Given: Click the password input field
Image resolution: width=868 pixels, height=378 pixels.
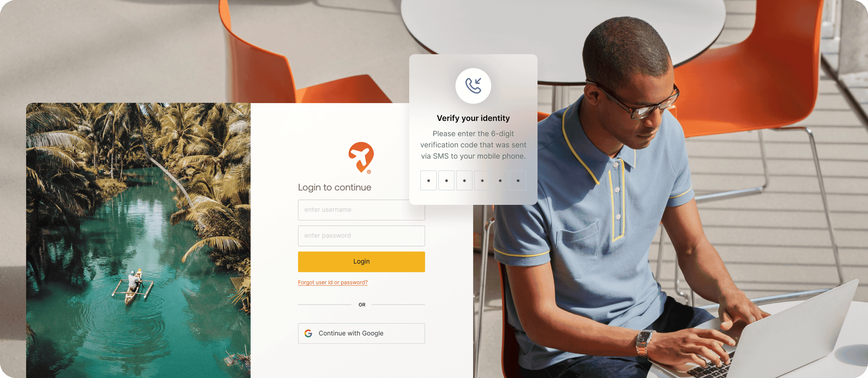Looking at the screenshot, I should [361, 235].
